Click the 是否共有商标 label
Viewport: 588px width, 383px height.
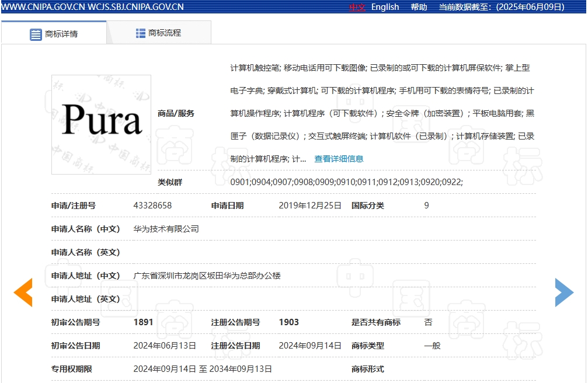[x=376, y=322]
